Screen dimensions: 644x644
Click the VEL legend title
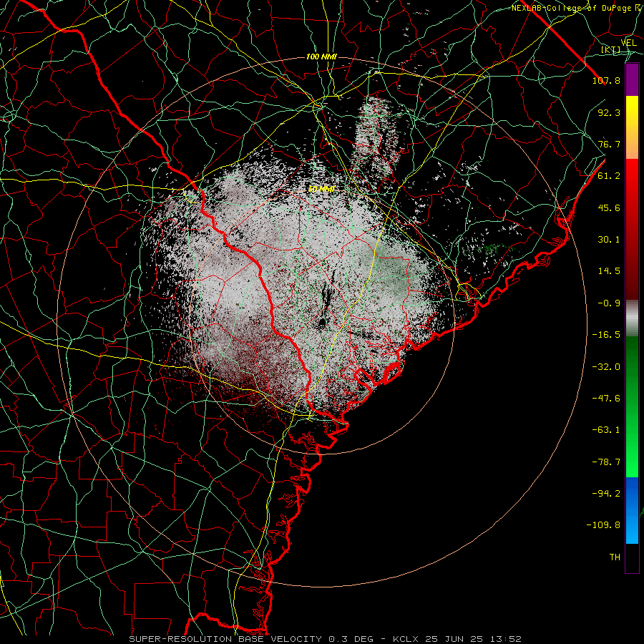pyautogui.click(x=628, y=43)
